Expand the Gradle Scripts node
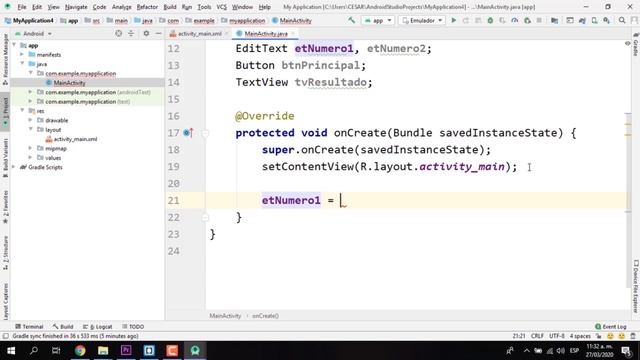 14,167
